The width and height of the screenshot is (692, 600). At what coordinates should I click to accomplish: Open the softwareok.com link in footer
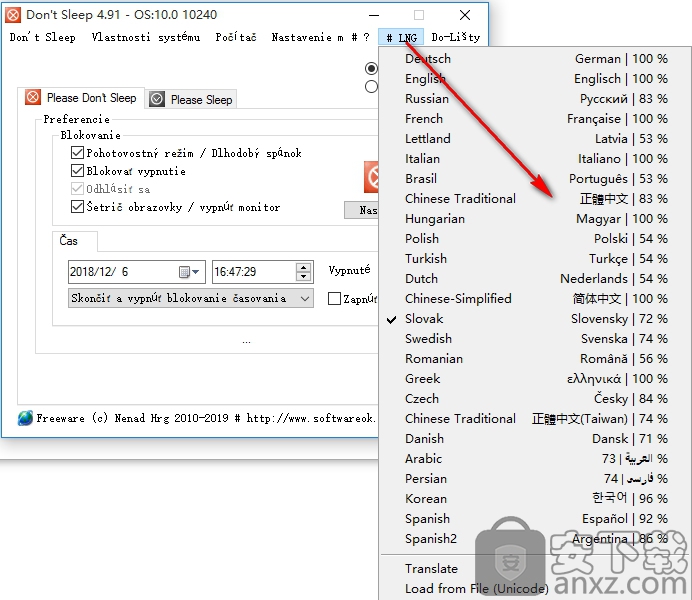(x=311, y=418)
